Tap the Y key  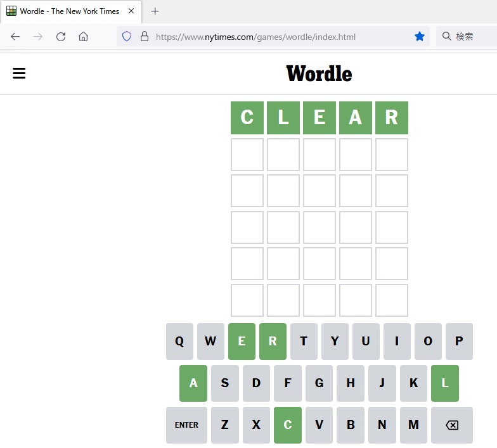(x=335, y=341)
